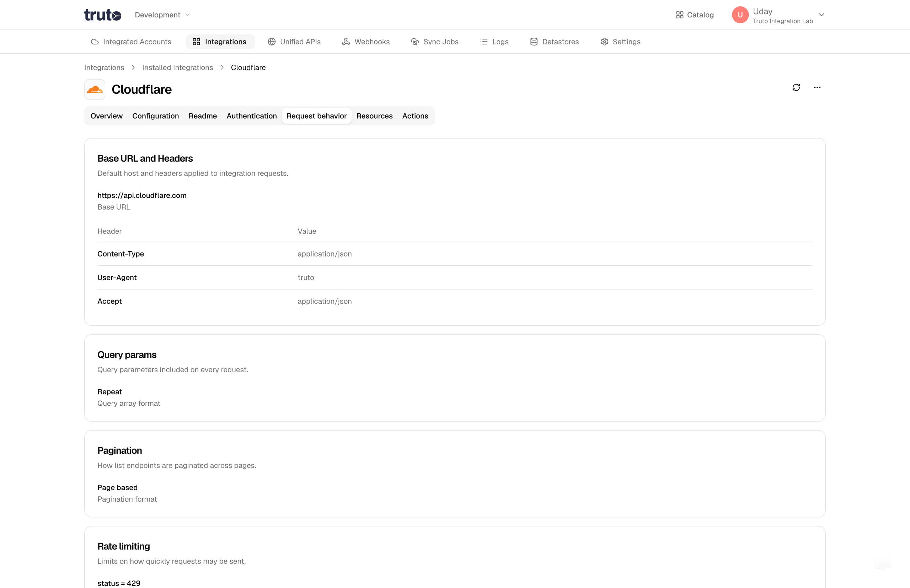The height and width of the screenshot is (588, 910).
Task: Switch to the Configuration tab
Action: (x=155, y=116)
